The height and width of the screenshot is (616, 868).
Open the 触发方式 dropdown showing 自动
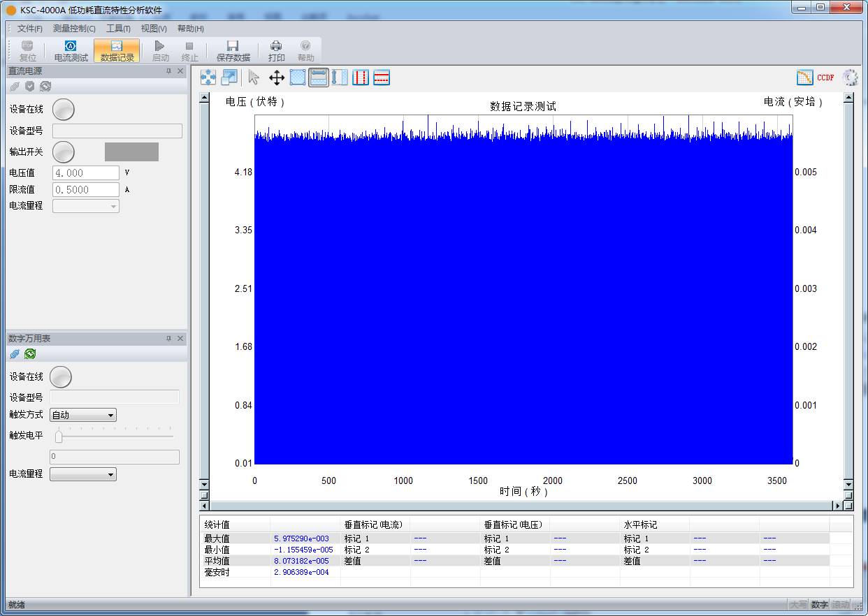click(83, 415)
